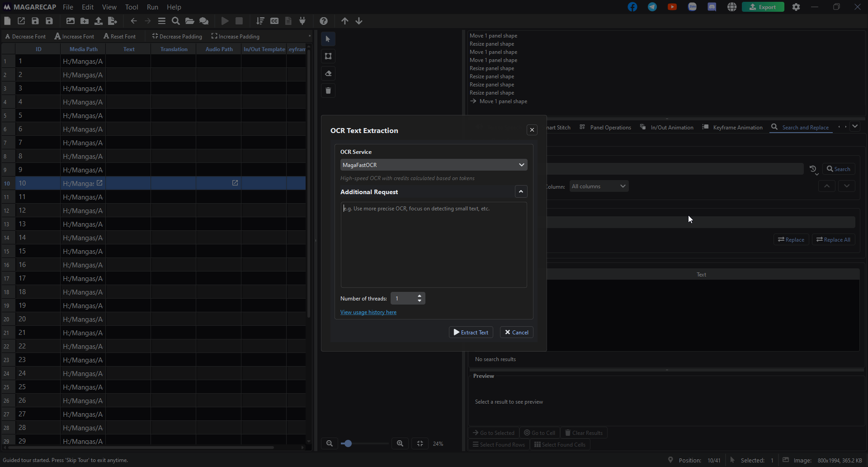Open the File menu
868x467 pixels.
tap(68, 7)
